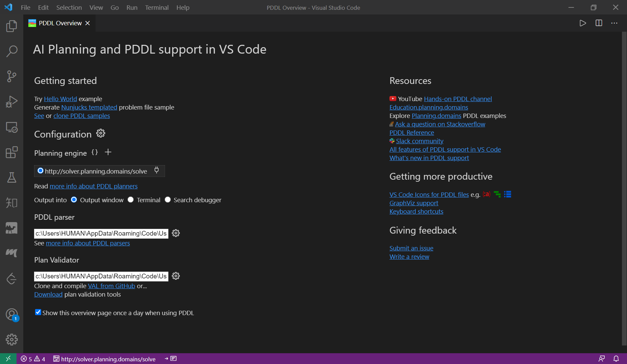Select Output window radio option
Viewport: 627px width, 364px height.
click(74, 200)
